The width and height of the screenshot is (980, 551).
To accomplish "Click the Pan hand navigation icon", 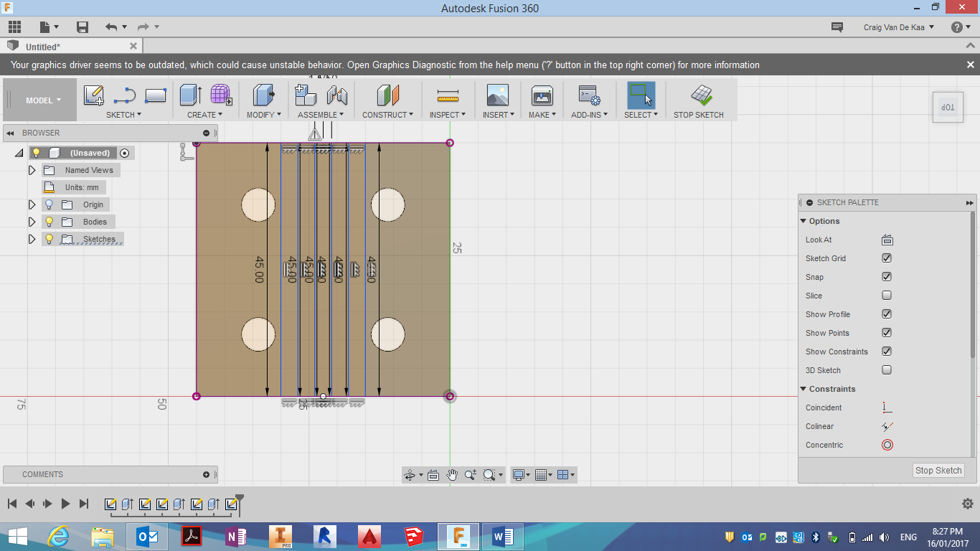I will (x=452, y=474).
